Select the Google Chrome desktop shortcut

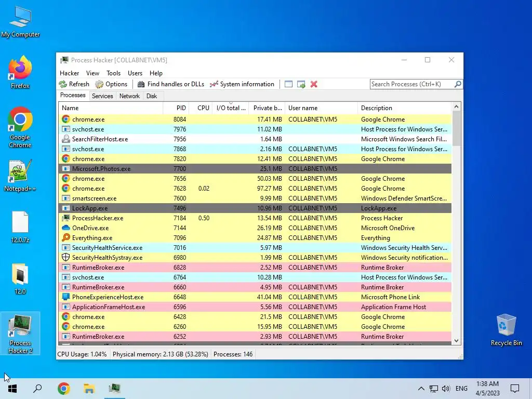coord(20,128)
